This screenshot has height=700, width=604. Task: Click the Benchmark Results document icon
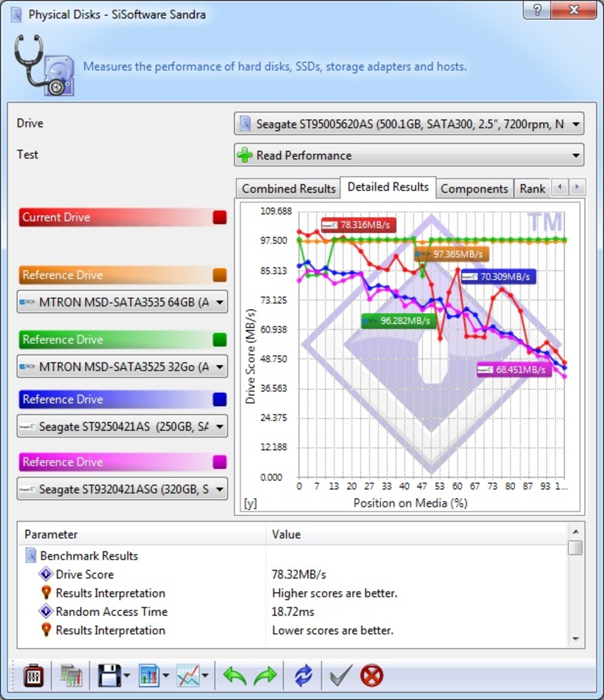click(31, 555)
